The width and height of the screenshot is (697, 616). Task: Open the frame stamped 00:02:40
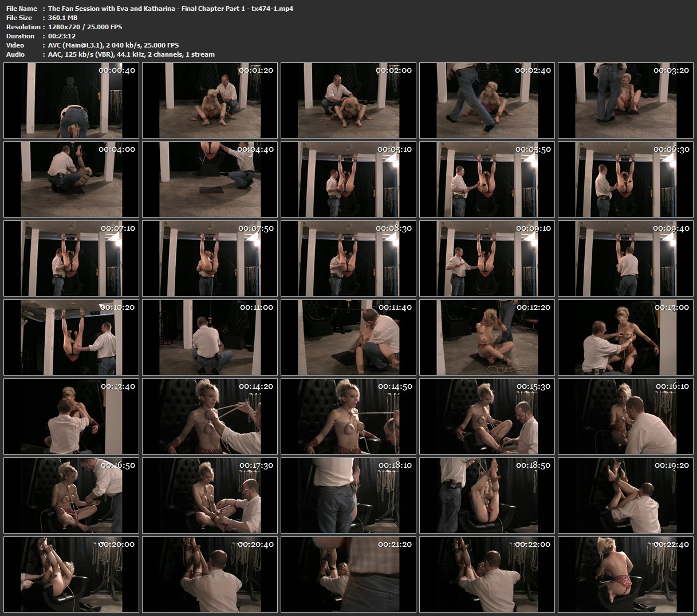click(x=487, y=101)
